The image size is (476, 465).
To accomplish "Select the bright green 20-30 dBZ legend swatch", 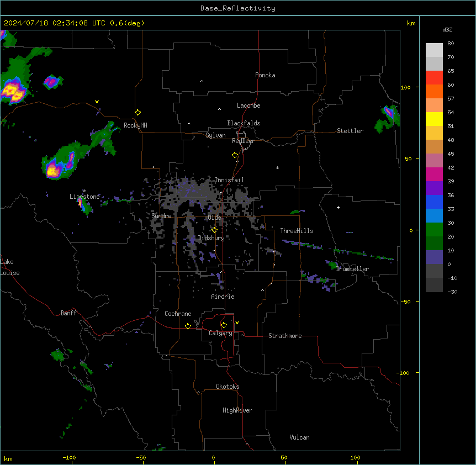I will [434, 230].
